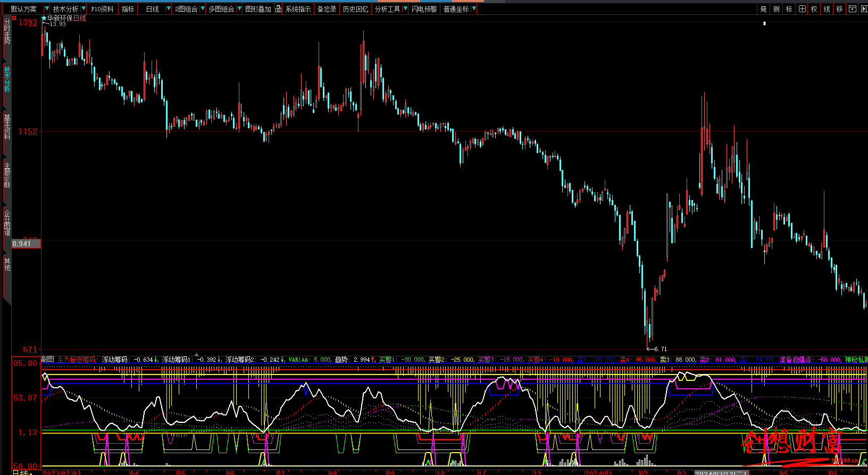
Task: Click the 竞 toolbar icon
Action: tap(763, 9)
